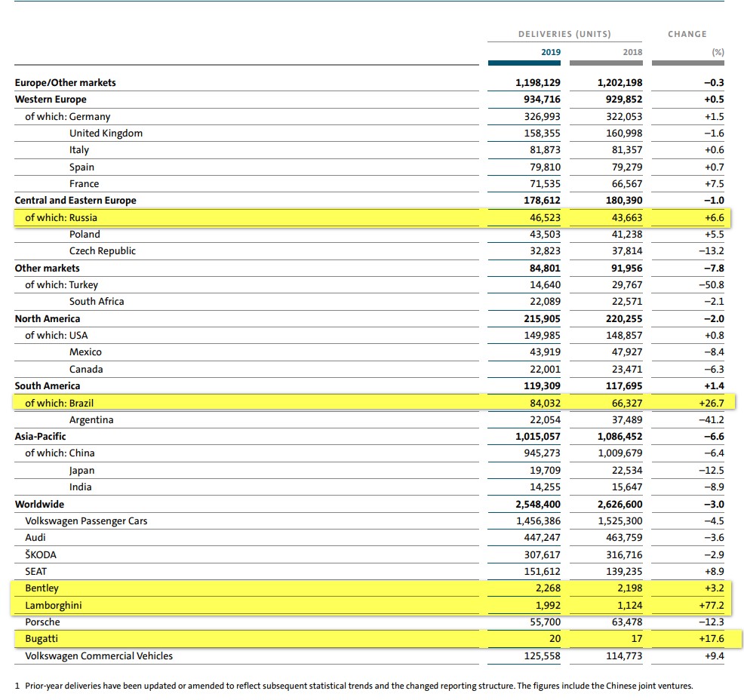
Task: Select the Japan row label
Action: coord(81,471)
